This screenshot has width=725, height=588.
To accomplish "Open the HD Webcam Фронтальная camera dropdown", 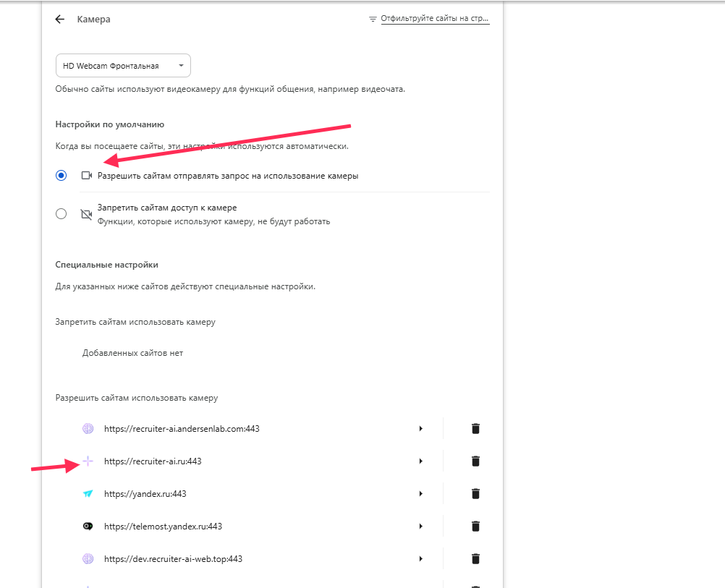I will point(123,66).
